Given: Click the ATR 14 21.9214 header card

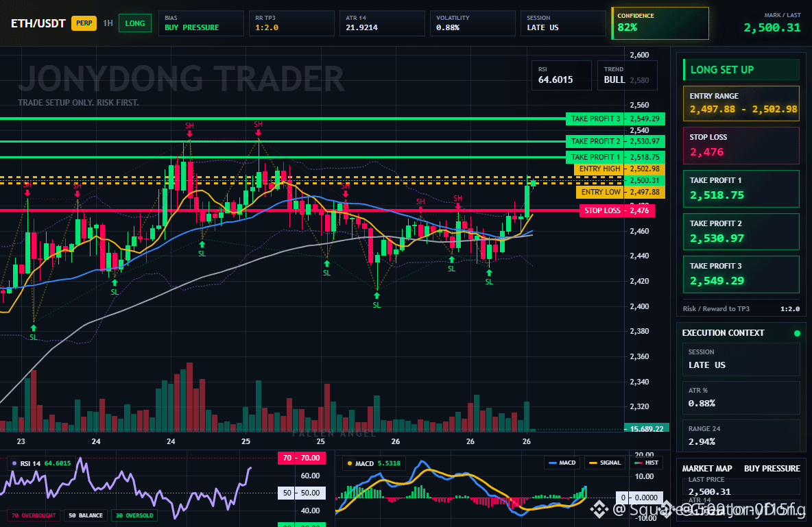Looking at the screenshot, I should click(382, 23).
